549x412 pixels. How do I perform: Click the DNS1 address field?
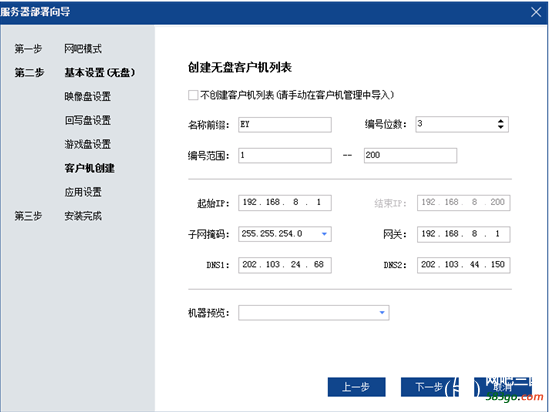click(285, 265)
